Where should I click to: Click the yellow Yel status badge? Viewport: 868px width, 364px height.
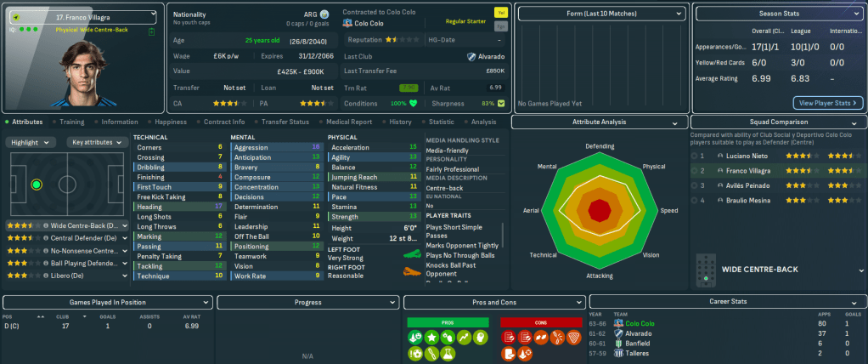point(499,14)
